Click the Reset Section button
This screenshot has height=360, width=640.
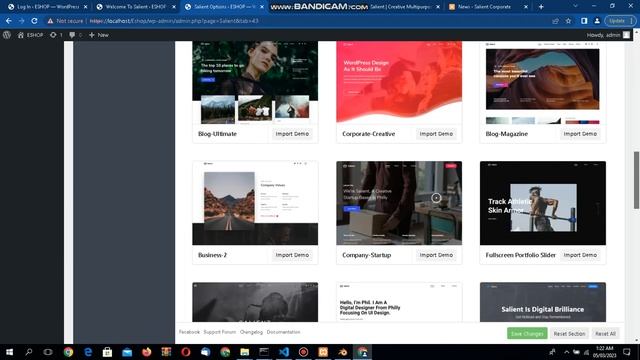pos(569,333)
